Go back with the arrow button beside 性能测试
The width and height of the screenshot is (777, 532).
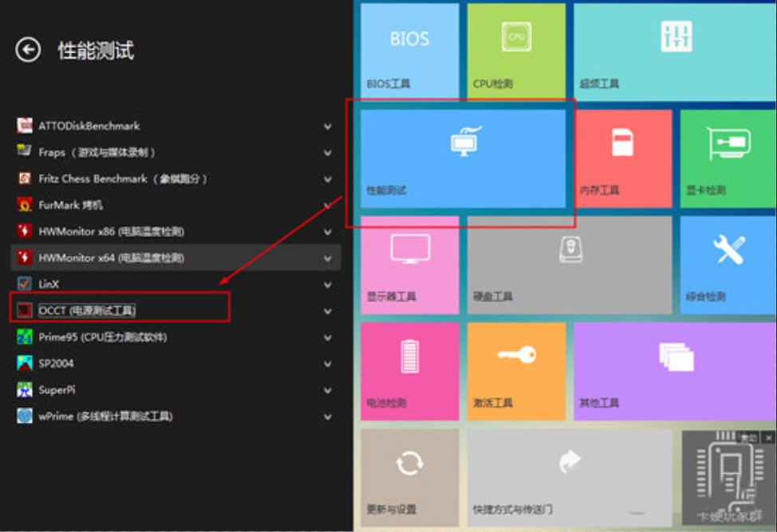(x=28, y=49)
